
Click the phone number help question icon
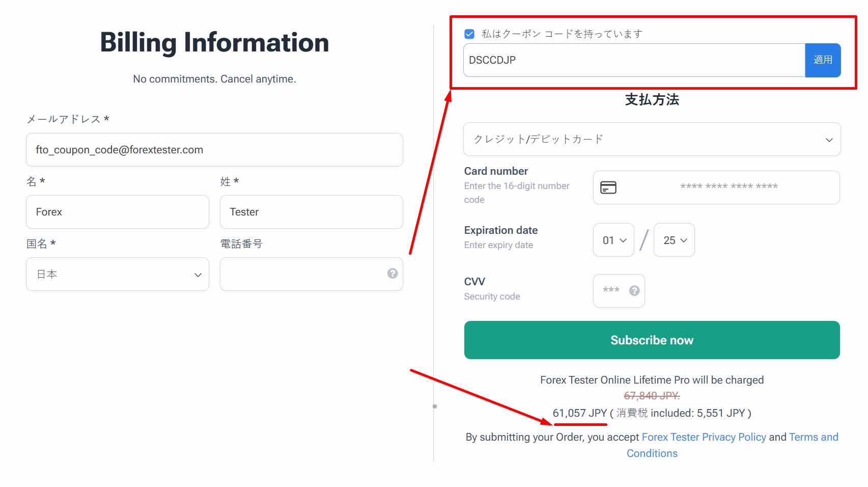(x=393, y=274)
